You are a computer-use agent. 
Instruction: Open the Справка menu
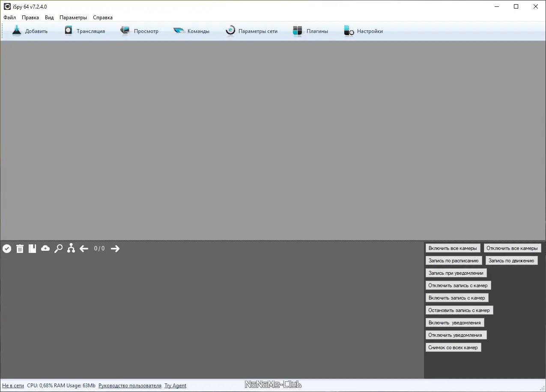(103, 18)
